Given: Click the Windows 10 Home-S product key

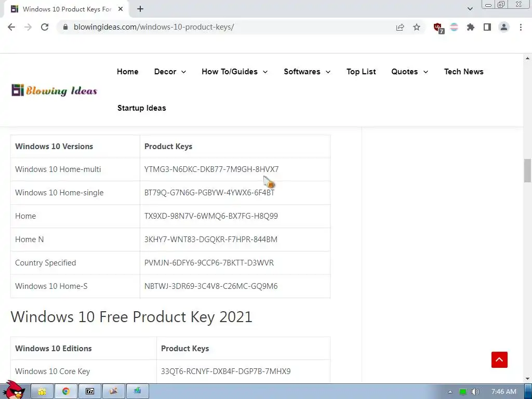Looking at the screenshot, I should tap(211, 286).
